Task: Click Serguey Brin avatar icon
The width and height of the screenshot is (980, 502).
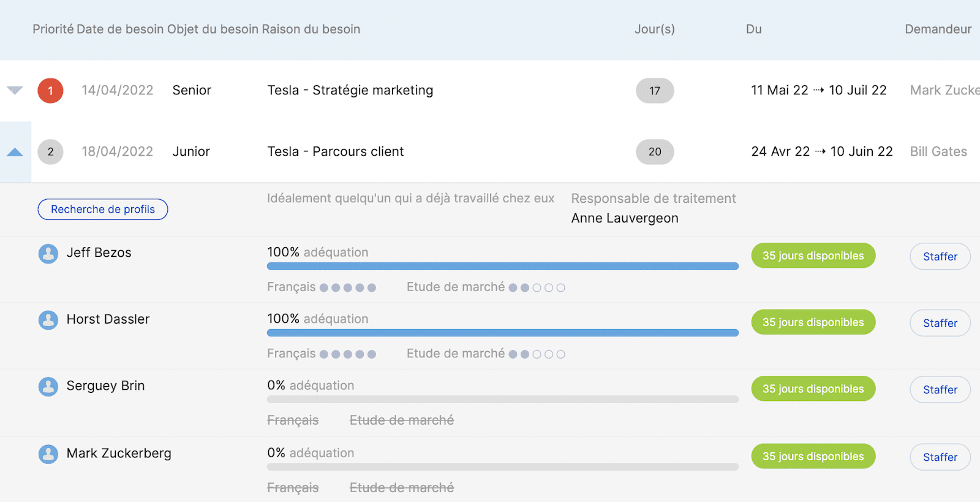Action: [48, 386]
